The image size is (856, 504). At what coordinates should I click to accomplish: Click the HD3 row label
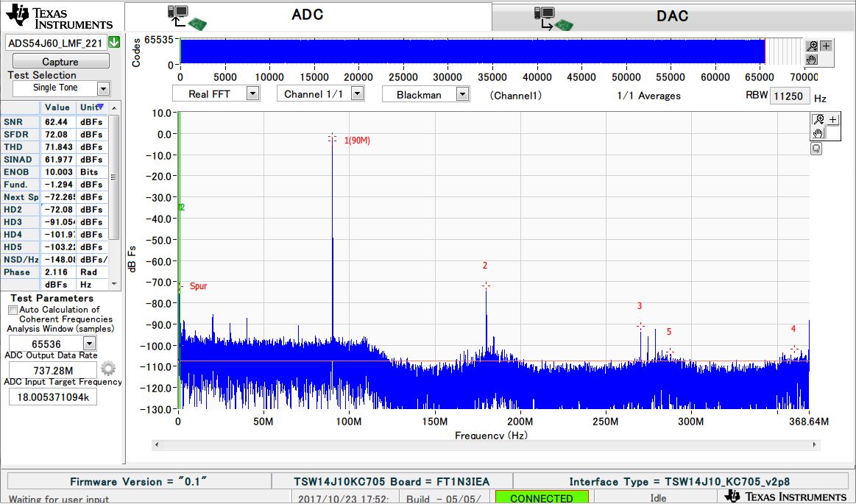[21, 222]
